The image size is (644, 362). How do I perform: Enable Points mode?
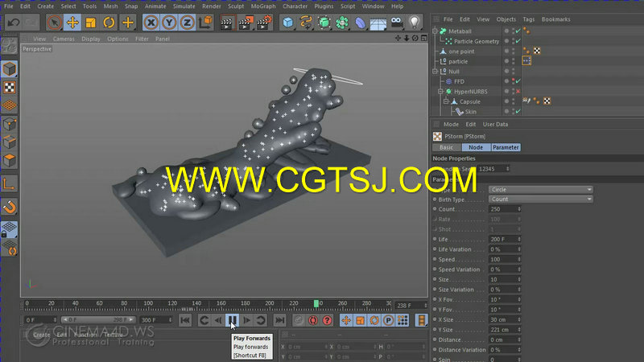pos(9,124)
